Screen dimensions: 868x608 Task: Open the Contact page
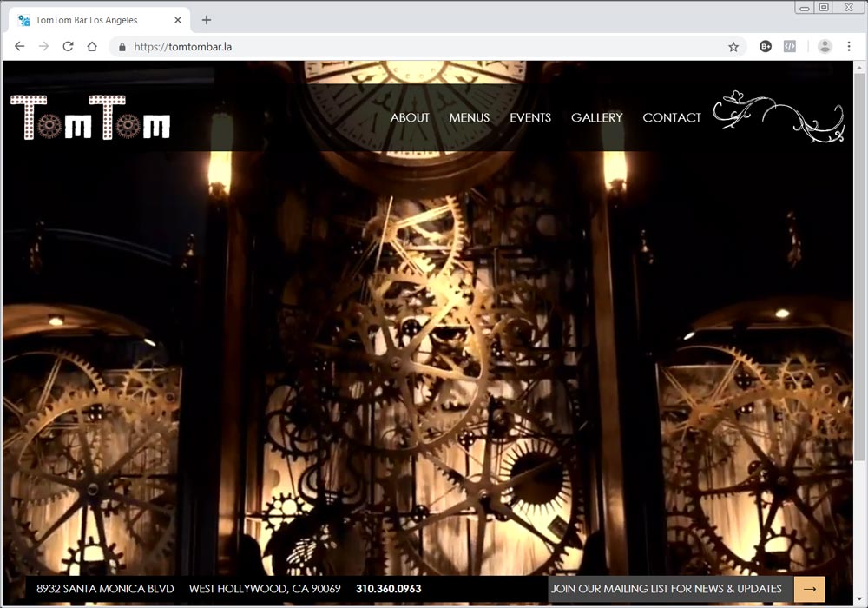pos(672,117)
